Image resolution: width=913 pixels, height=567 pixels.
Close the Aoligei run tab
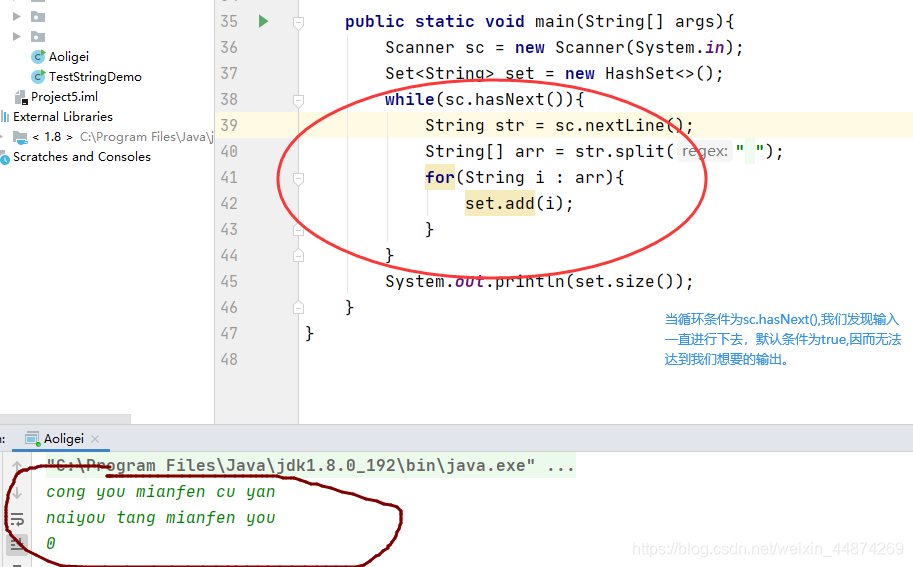click(x=95, y=438)
